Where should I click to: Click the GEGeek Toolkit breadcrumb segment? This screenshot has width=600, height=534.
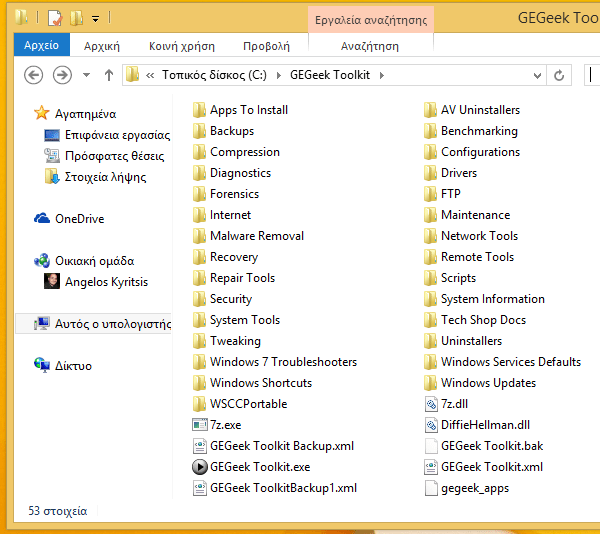tap(330, 75)
